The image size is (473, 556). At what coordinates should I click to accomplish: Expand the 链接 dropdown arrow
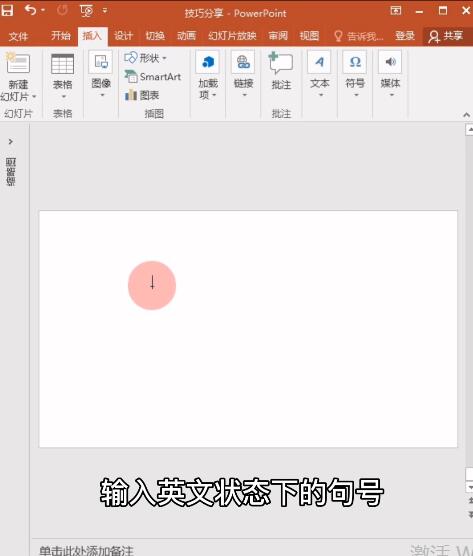pos(245,95)
